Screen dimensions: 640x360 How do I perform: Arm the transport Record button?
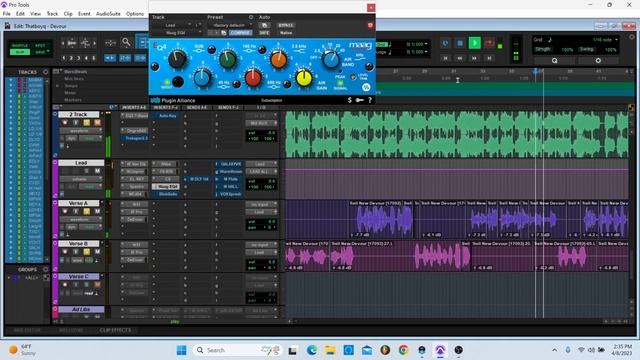tap(489, 43)
